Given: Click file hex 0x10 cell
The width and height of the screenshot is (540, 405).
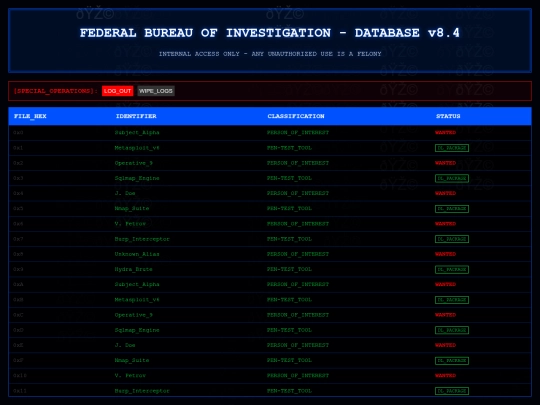Looking at the screenshot, I should pyautogui.click(x=20, y=376).
